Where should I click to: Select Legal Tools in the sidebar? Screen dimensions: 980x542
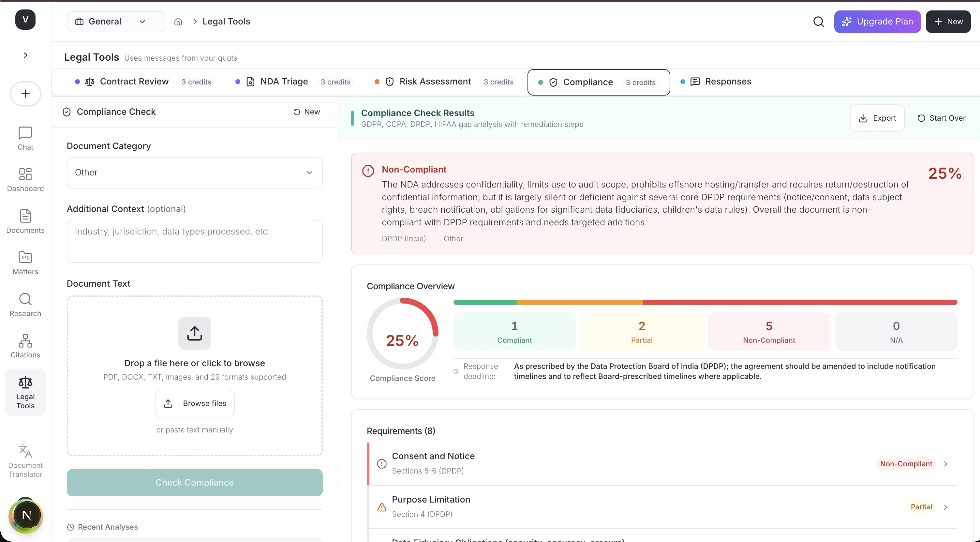coord(25,392)
